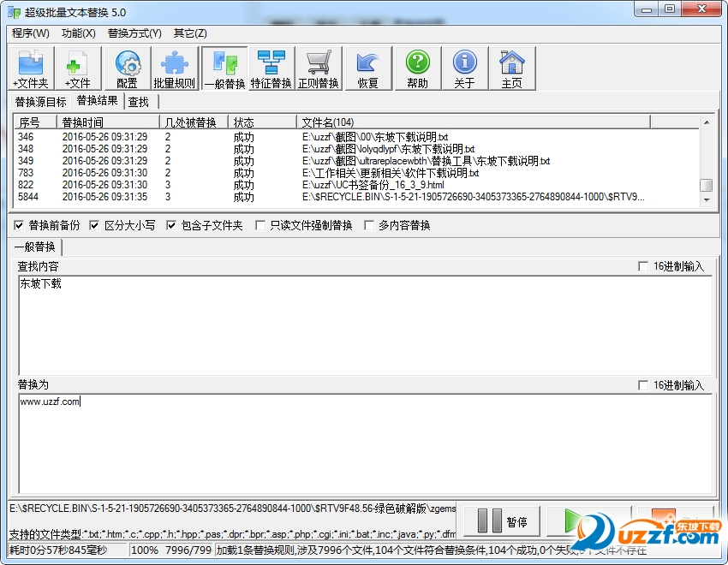Viewport: 728px width, 565px height.
Task: Sort by 状态 column header
Action: click(262, 122)
